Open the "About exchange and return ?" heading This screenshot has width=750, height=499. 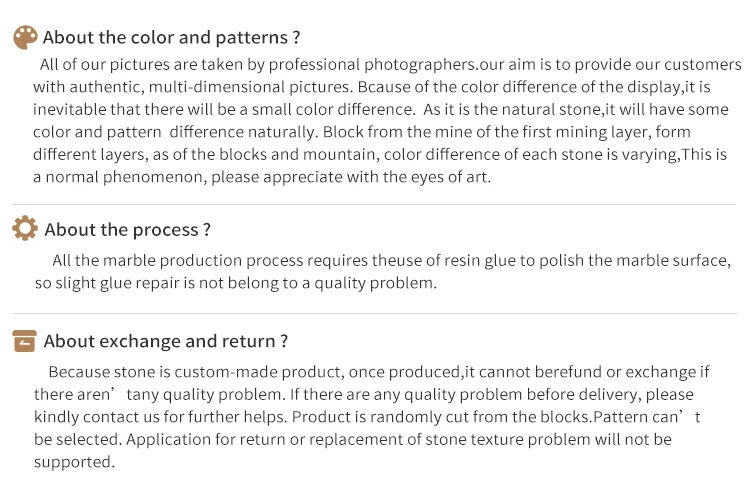pos(166,341)
